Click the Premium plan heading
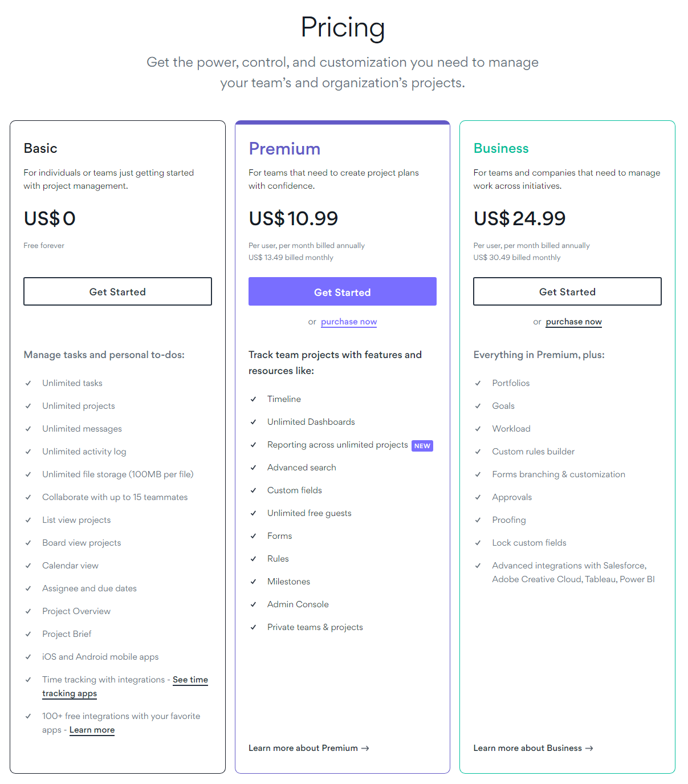 (284, 149)
